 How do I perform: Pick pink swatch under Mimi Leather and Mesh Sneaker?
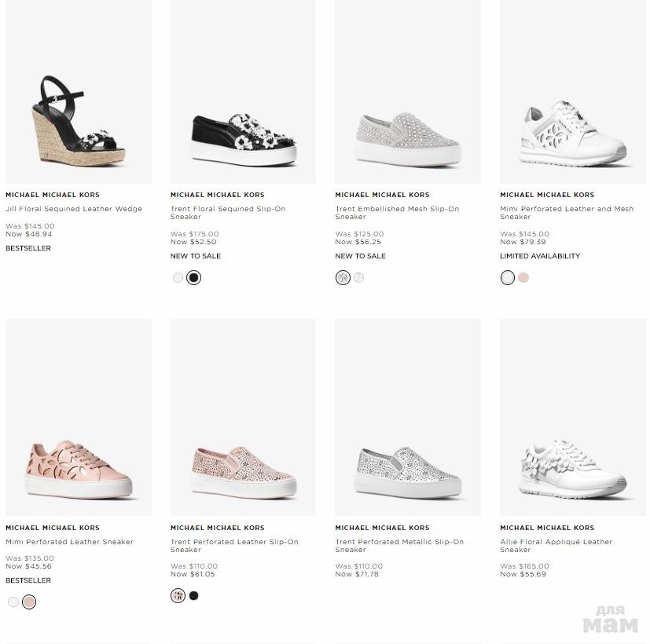(523, 277)
